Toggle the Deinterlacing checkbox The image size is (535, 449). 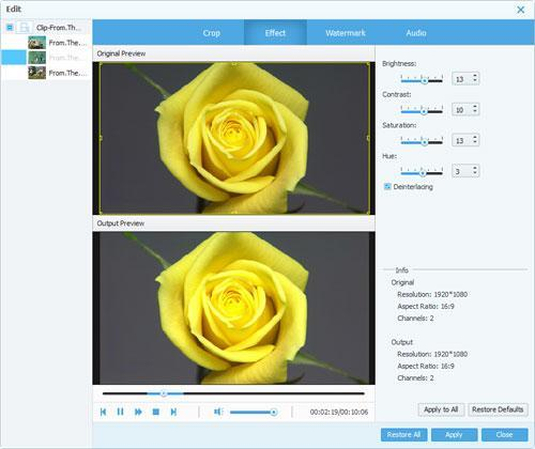click(387, 186)
